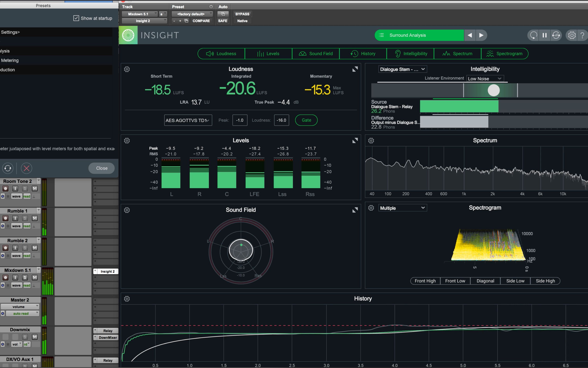Open Master 2 volume view dropdown
Viewport: 588px width, 368px height.
[20, 307]
